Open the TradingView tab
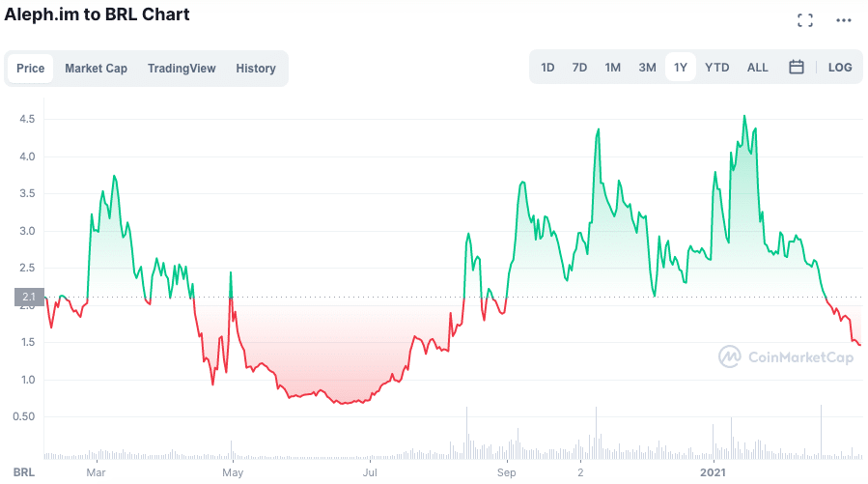Image resolution: width=868 pixels, height=484 pixels. [x=182, y=69]
